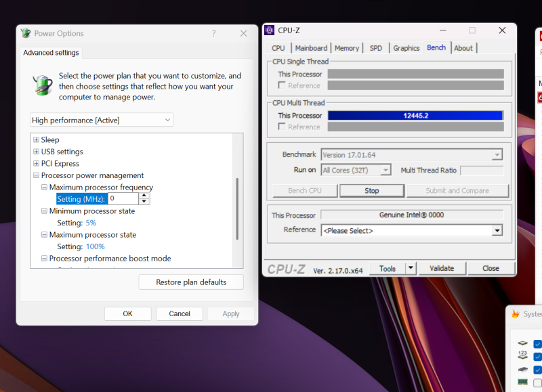The image size is (542, 392).
Task: Expand the Sleep settings node
Action: pyautogui.click(x=36, y=139)
